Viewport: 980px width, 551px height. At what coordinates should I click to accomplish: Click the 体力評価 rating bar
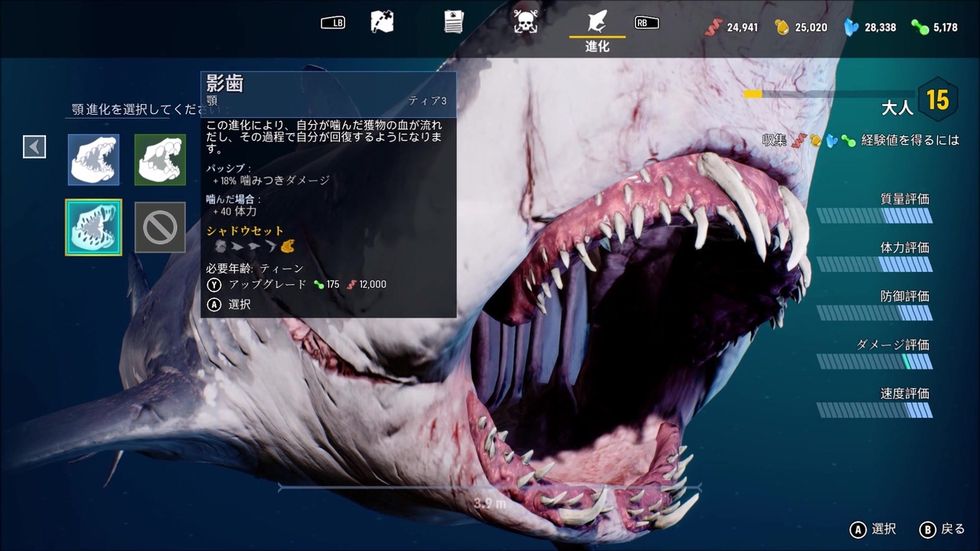click(x=874, y=265)
